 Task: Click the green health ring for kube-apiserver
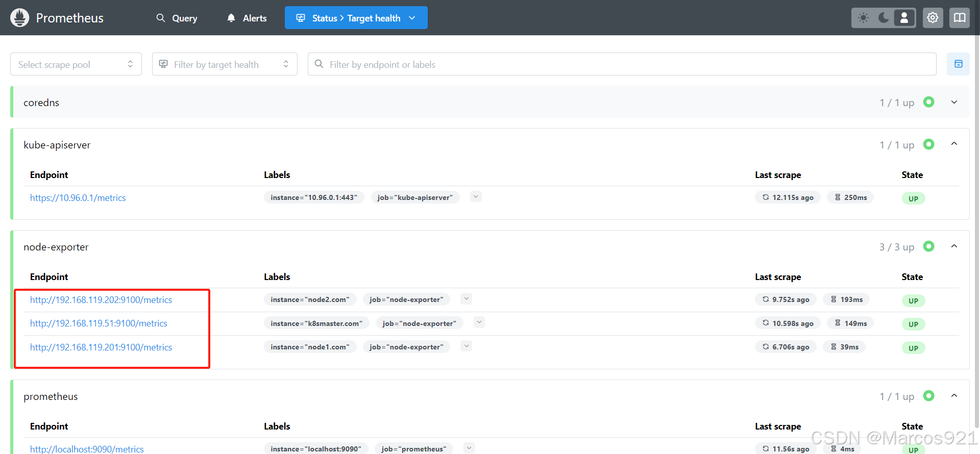(x=929, y=144)
